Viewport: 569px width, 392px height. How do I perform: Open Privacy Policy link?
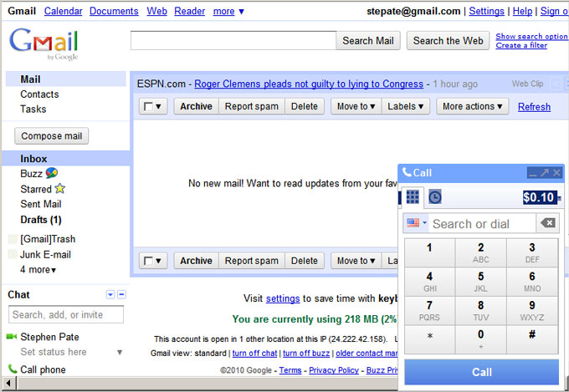coord(334,370)
